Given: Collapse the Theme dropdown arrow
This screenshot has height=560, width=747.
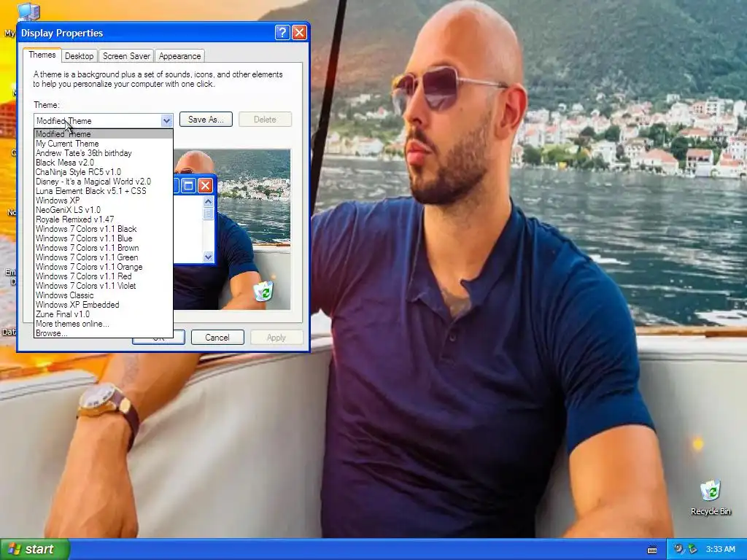Looking at the screenshot, I should click(x=166, y=121).
